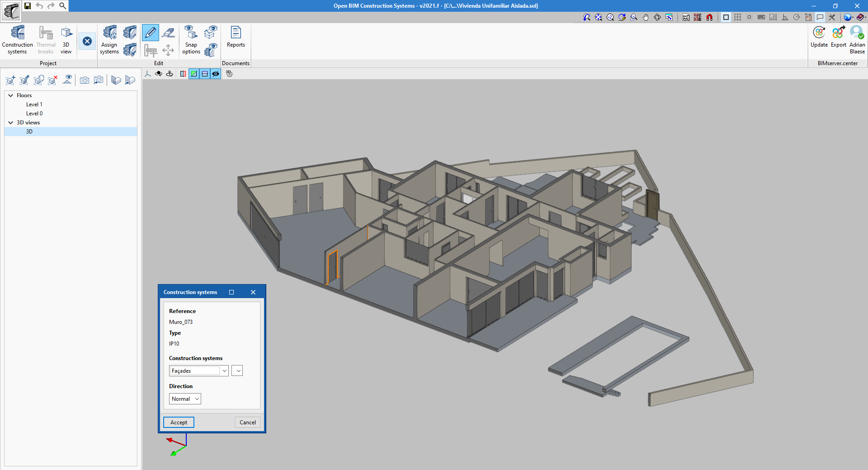Click the 3D gear settings icon

[x=229, y=74]
